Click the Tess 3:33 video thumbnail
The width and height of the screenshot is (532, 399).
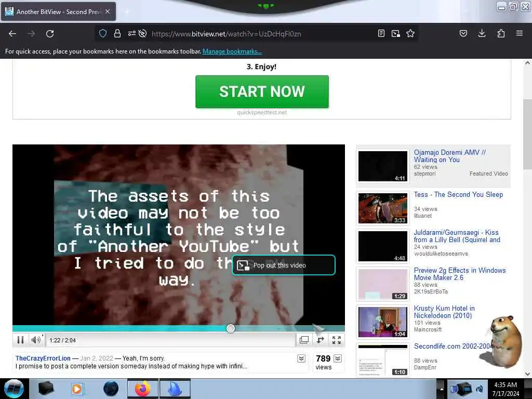pyautogui.click(x=383, y=208)
